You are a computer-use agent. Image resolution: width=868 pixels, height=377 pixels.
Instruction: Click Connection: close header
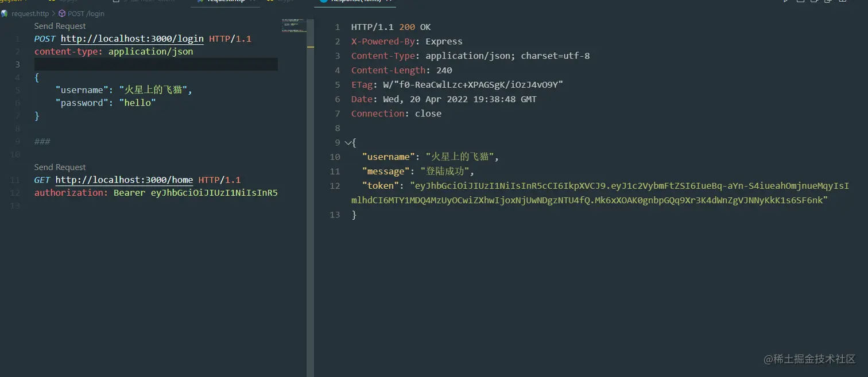click(396, 113)
